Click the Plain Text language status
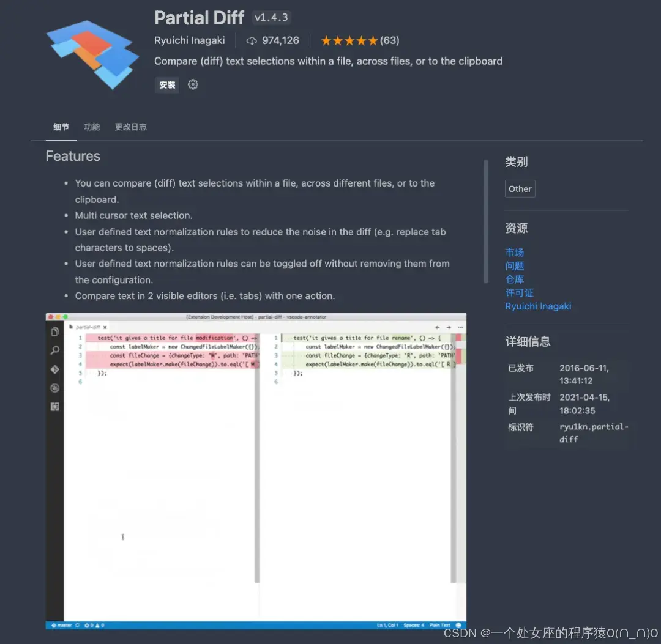This screenshot has height=644, width=661. click(x=439, y=626)
